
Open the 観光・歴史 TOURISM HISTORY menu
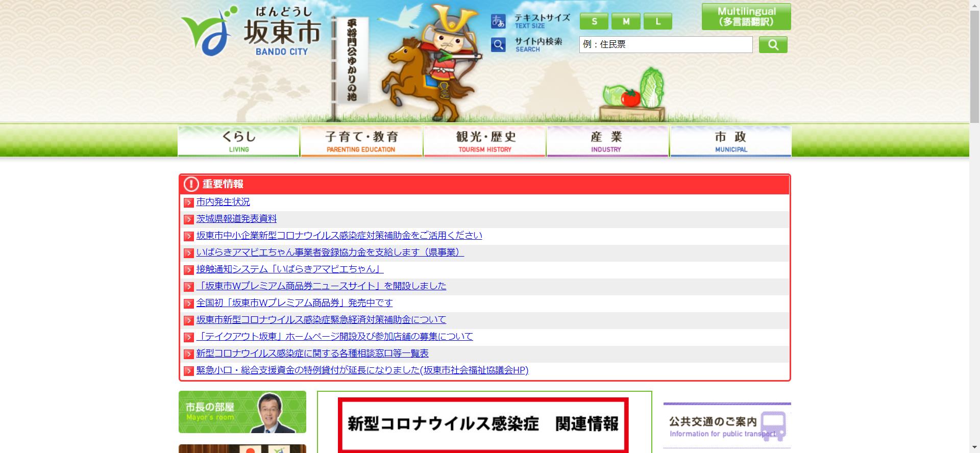485,141
